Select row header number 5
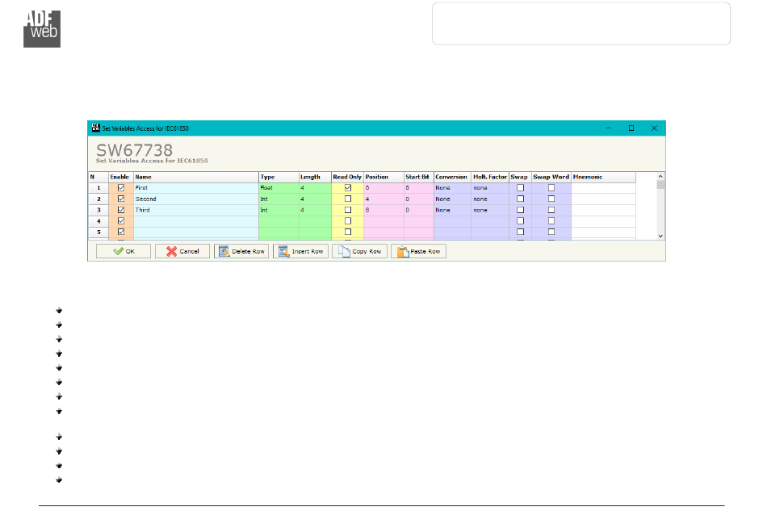Viewport: 767px width, 532px height. coord(98,232)
